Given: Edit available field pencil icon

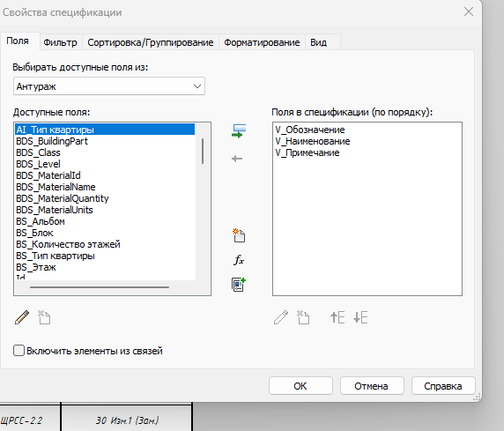Looking at the screenshot, I should 22,317.
